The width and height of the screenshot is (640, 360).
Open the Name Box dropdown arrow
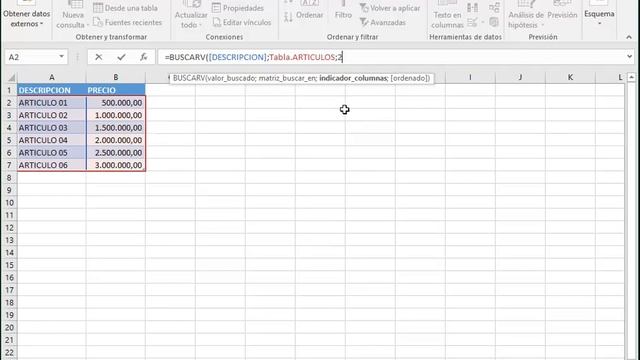pos(61,57)
